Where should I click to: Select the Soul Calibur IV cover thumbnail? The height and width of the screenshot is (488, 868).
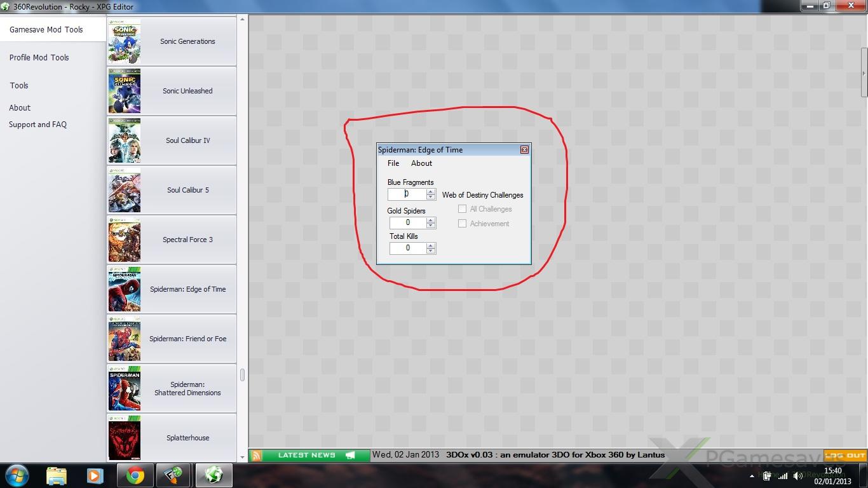click(x=125, y=140)
